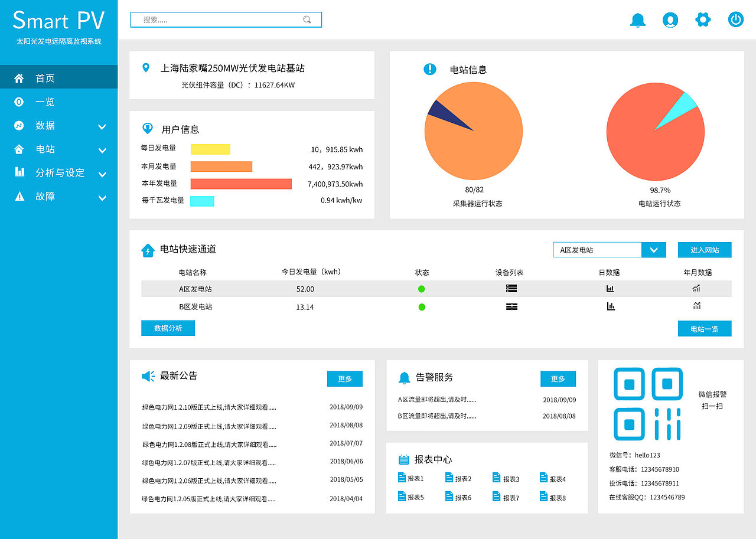Click the search magnifier icon
This screenshot has width=756, height=539.
(x=307, y=19)
